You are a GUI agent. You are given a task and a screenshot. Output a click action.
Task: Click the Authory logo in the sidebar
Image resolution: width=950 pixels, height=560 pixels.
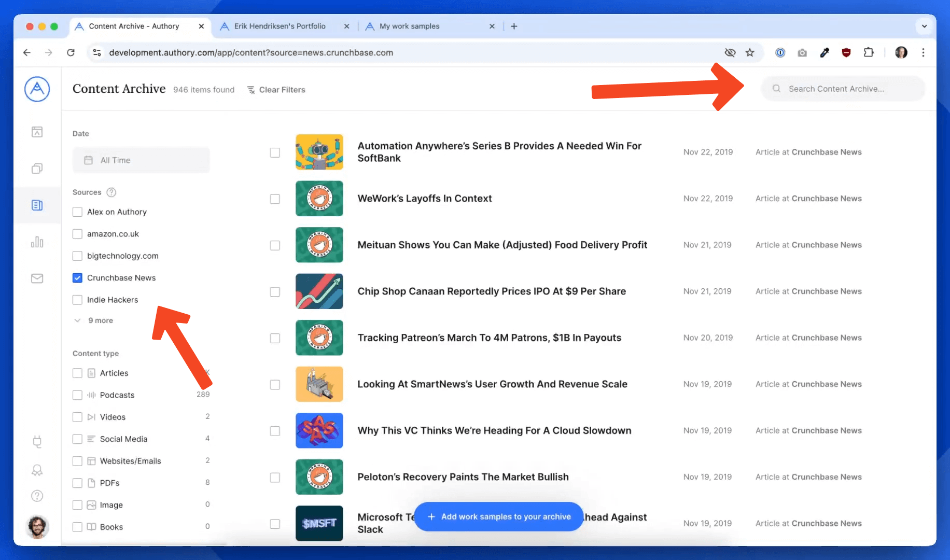coord(37,89)
